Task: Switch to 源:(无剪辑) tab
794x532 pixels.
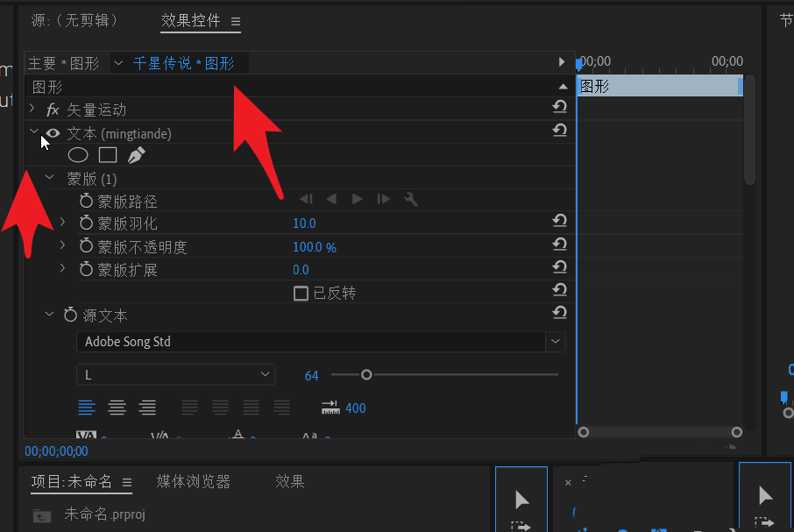Action: tap(74, 20)
